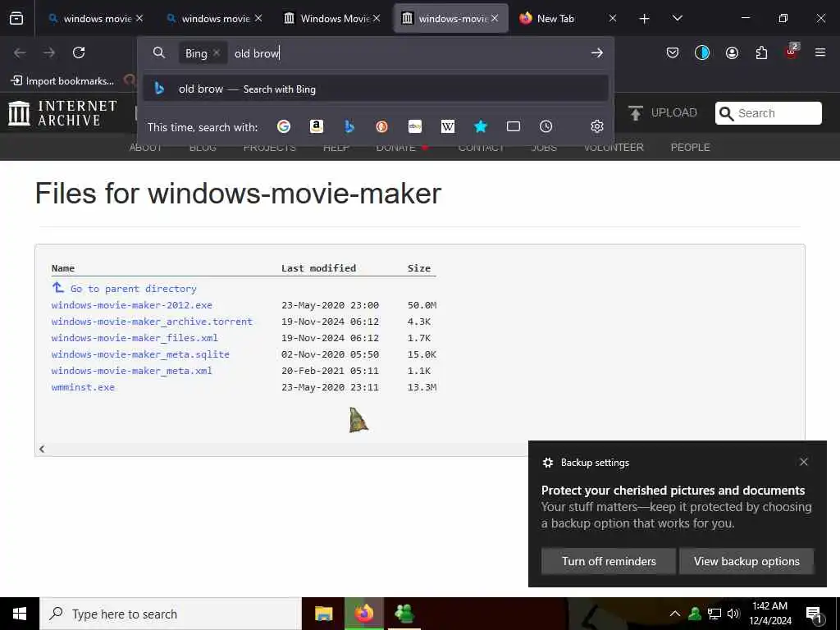Switch to the New Tab tab
840x630 pixels.
[x=557, y=18]
